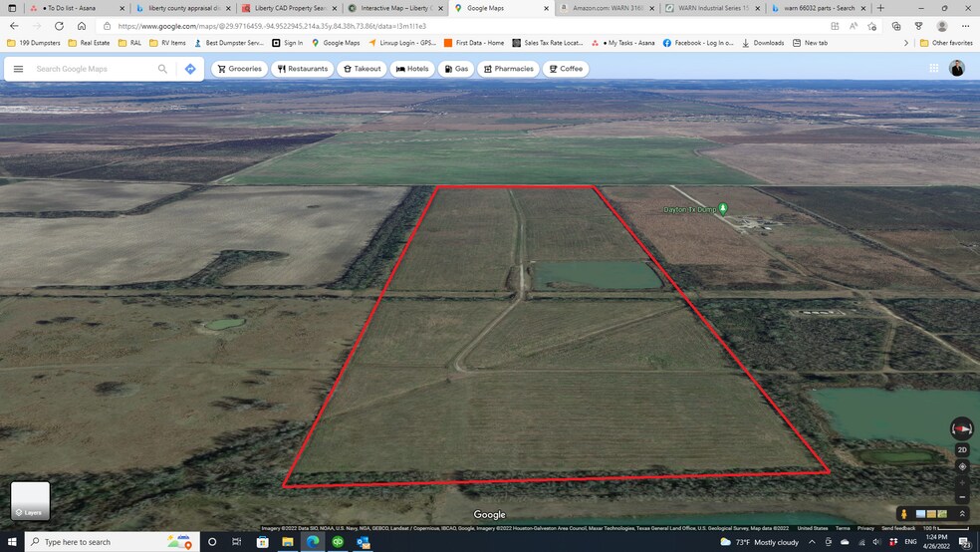This screenshot has height=552, width=980.
Task: Focus the Search Google Maps field
Action: coord(94,69)
